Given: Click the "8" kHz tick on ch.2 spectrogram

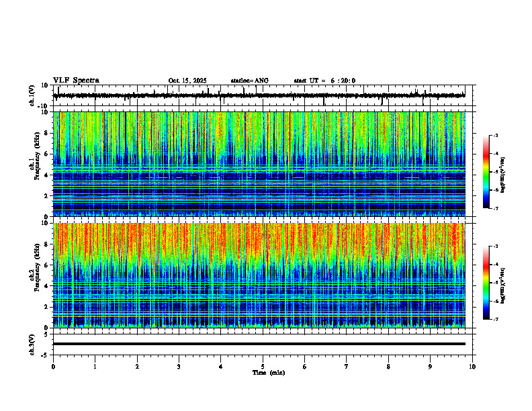Looking at the screenshot, I should pos(47,244).
